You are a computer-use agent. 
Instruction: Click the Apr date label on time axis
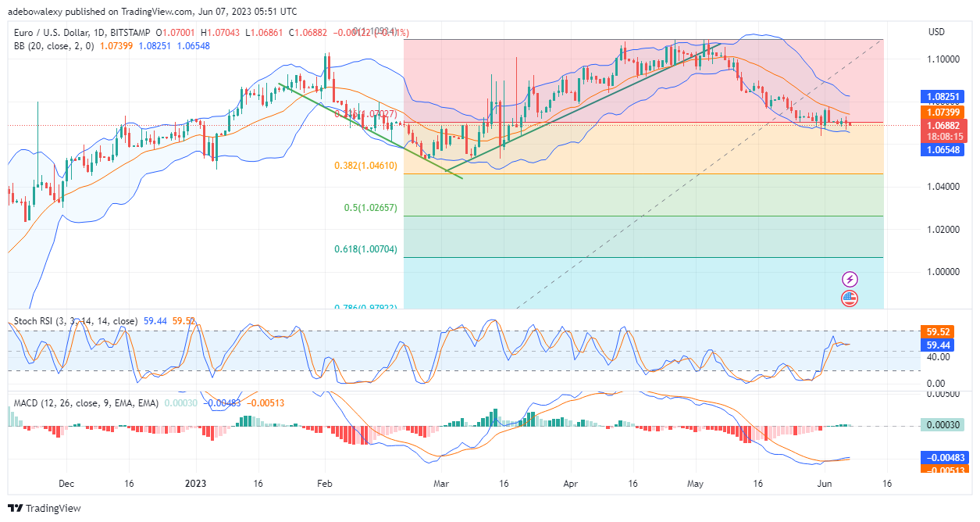click(571, 484)
